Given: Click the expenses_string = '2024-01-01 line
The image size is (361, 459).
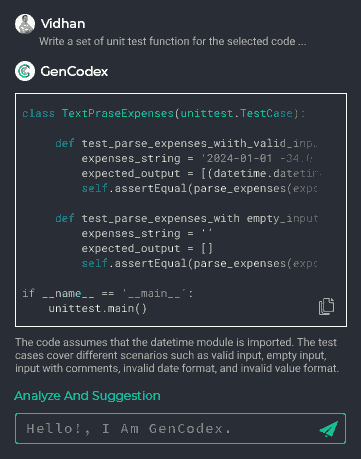Looking at the screenshot, I should click(197, 158).
